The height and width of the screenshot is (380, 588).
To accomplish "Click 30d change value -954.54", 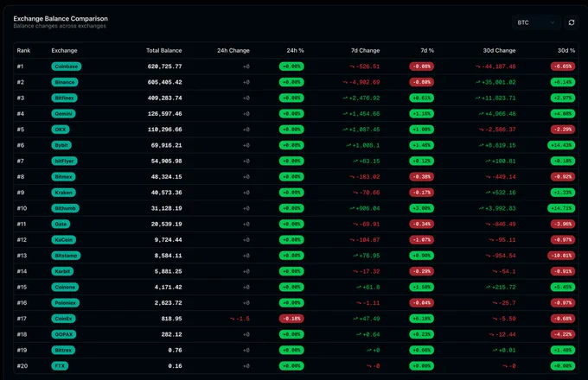I will tap(501, 256).
